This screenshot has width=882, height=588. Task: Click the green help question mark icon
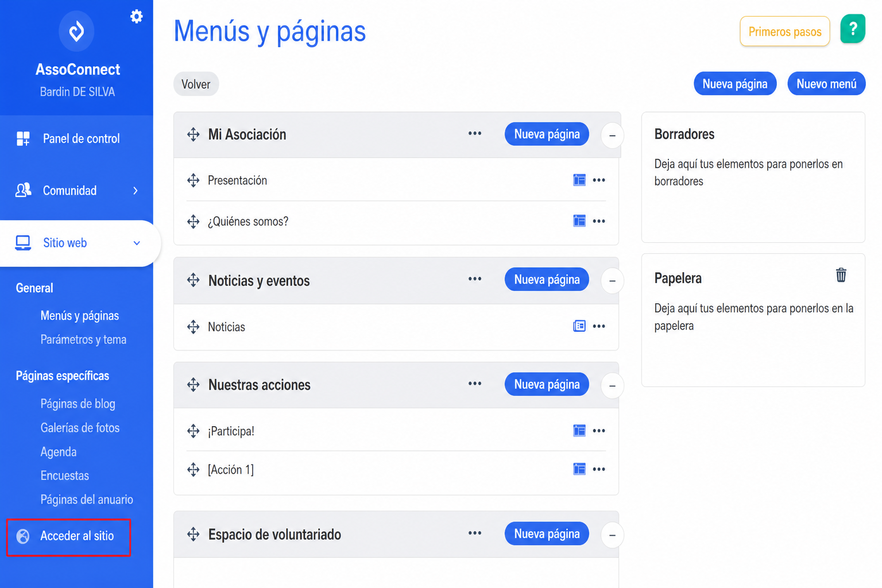pyautogui.click(x=853, y=29)
